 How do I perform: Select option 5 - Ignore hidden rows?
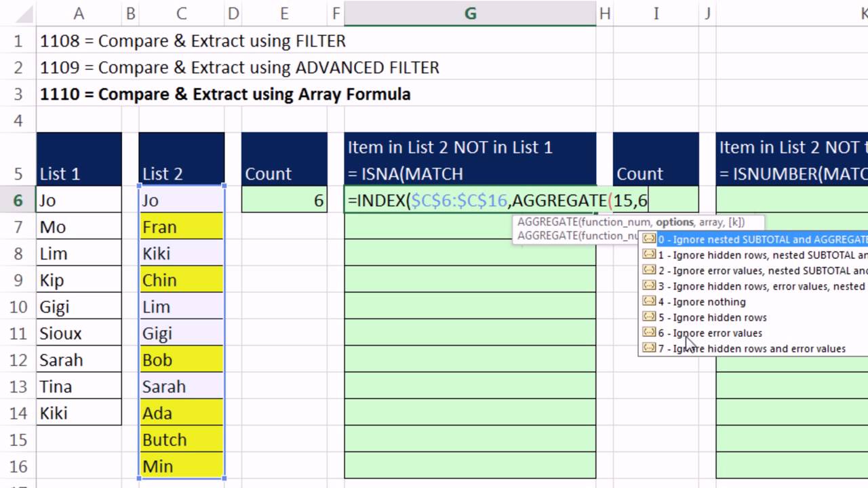tap(755, 317)
